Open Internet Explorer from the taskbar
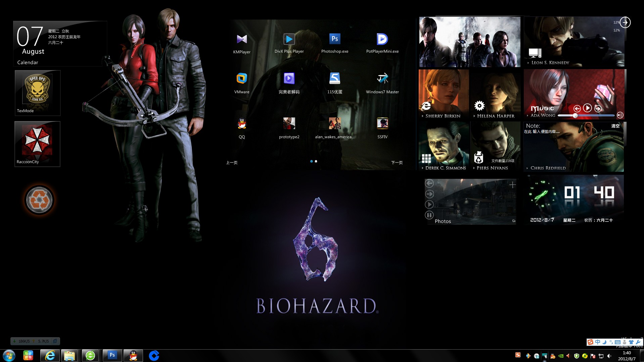The width and height of the screenshot is (644, 362). 50,356
